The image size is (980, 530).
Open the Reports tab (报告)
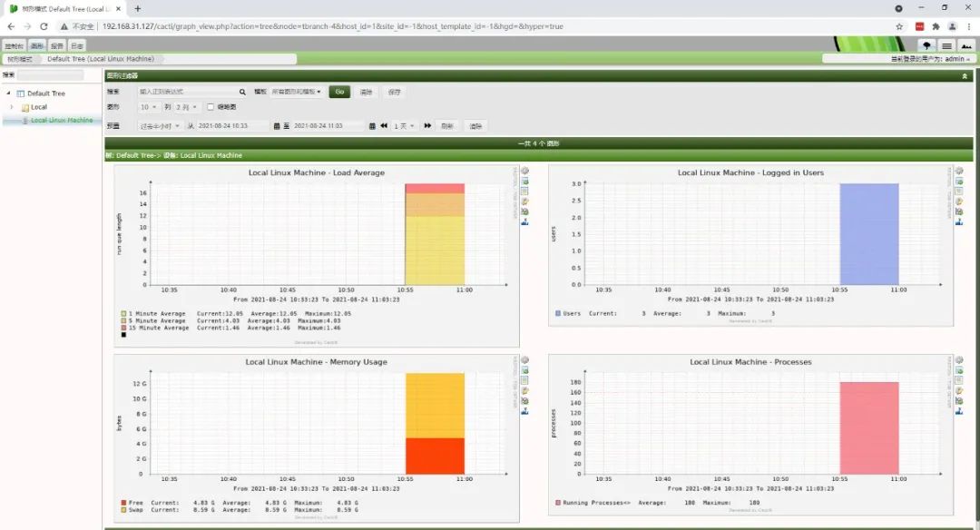(57, 45)
